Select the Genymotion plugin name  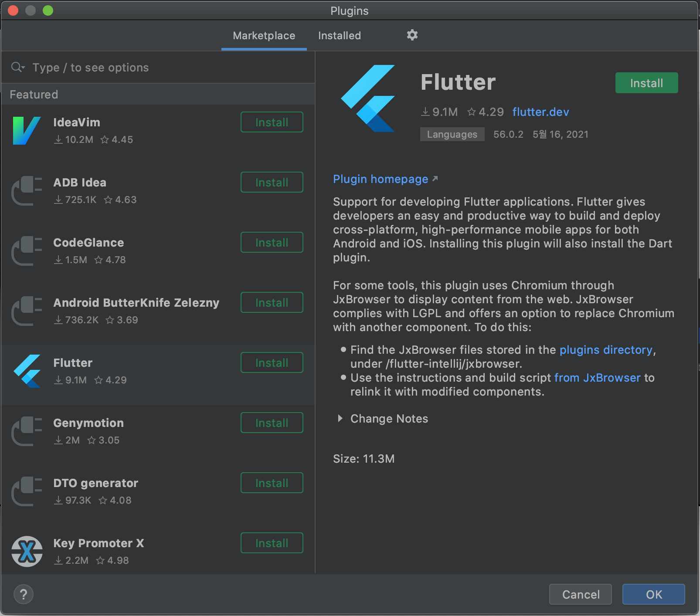[x=88, y=423]
